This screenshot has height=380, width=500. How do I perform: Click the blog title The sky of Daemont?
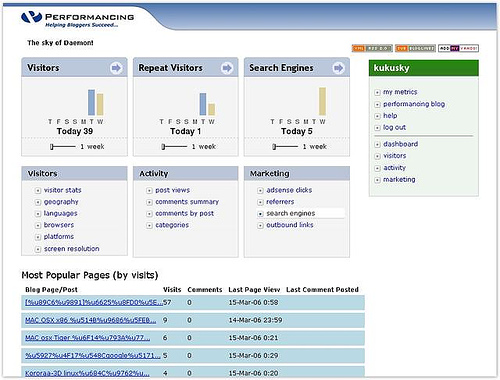(x=60, y=43)
